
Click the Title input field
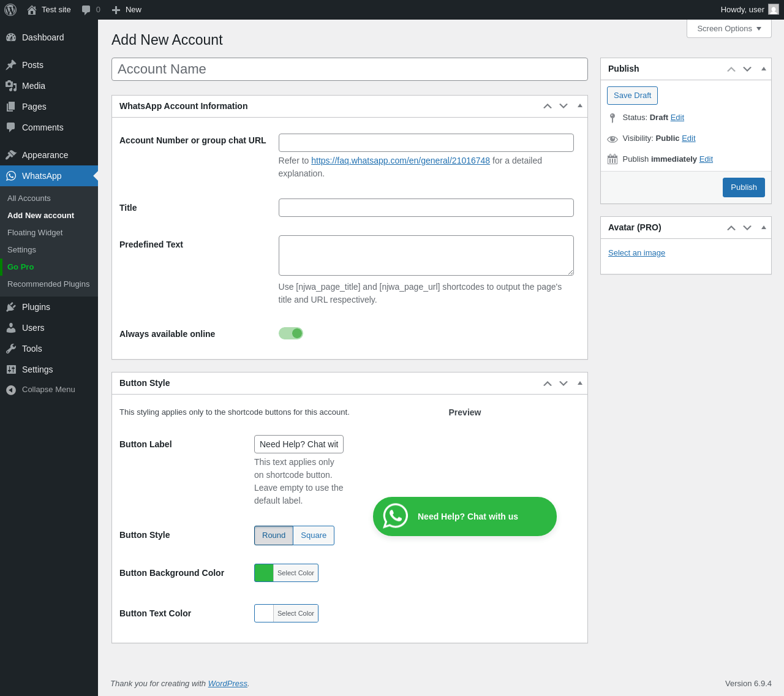coord(426,208)
